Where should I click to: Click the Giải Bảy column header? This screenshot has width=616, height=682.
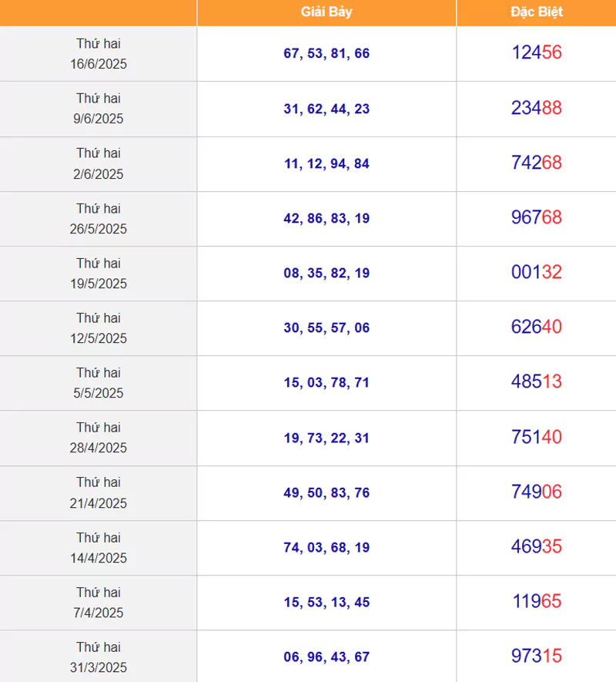pos(326,12)
